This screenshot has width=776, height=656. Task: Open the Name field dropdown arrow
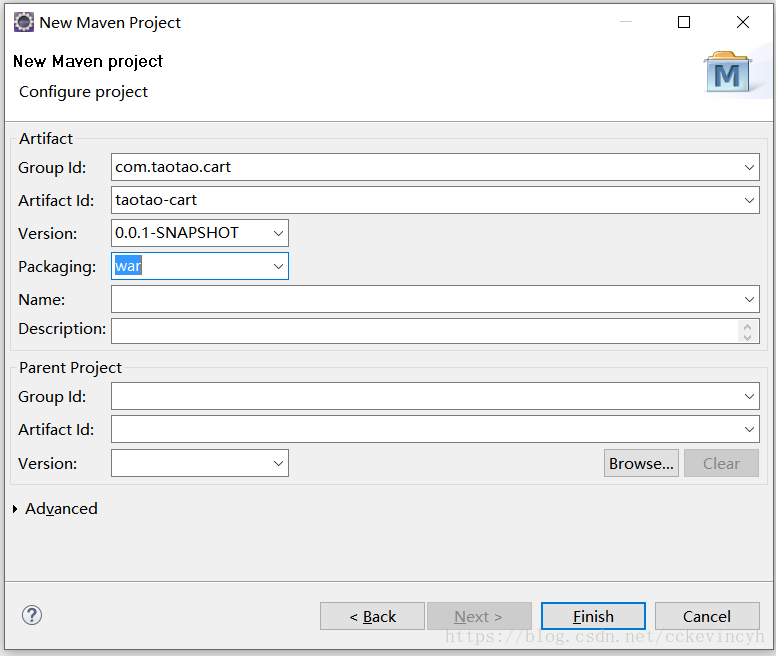[749, 299]
